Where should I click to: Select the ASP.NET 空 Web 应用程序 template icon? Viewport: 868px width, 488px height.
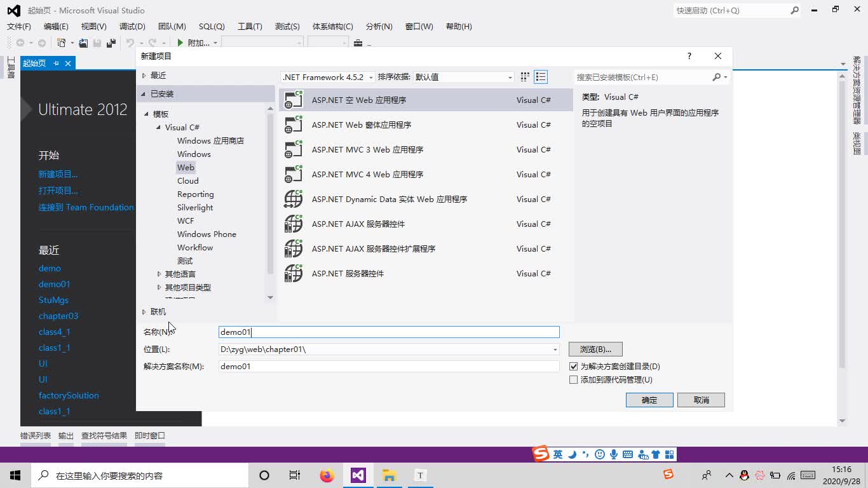(294, 100)
